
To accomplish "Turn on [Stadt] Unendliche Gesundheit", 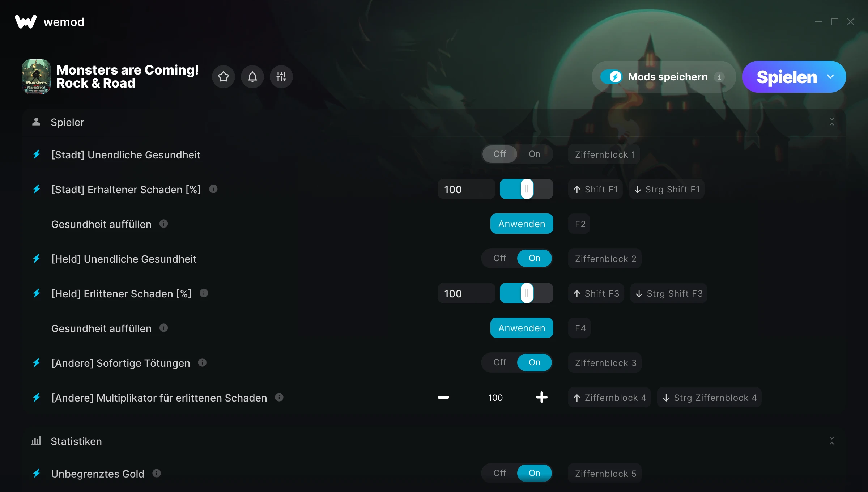I will coord(535,154).
